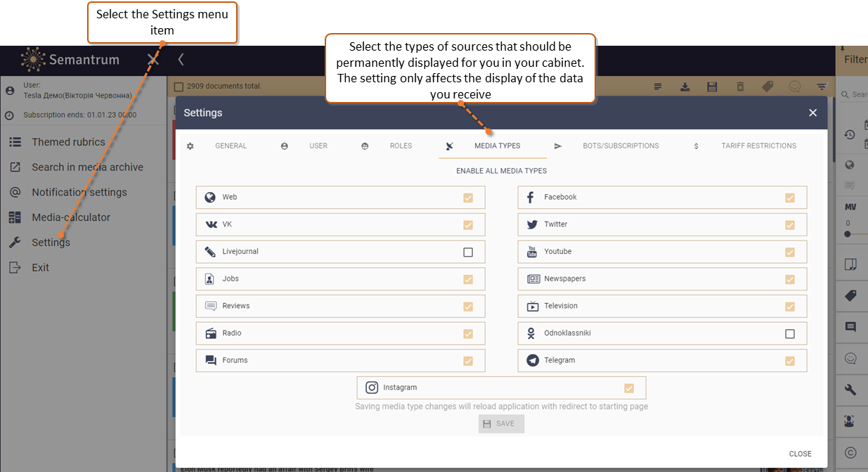Screen dimensions: 868x472
Task: Enable the Livejournal checkbox
Action: click(x=468, y=252)
